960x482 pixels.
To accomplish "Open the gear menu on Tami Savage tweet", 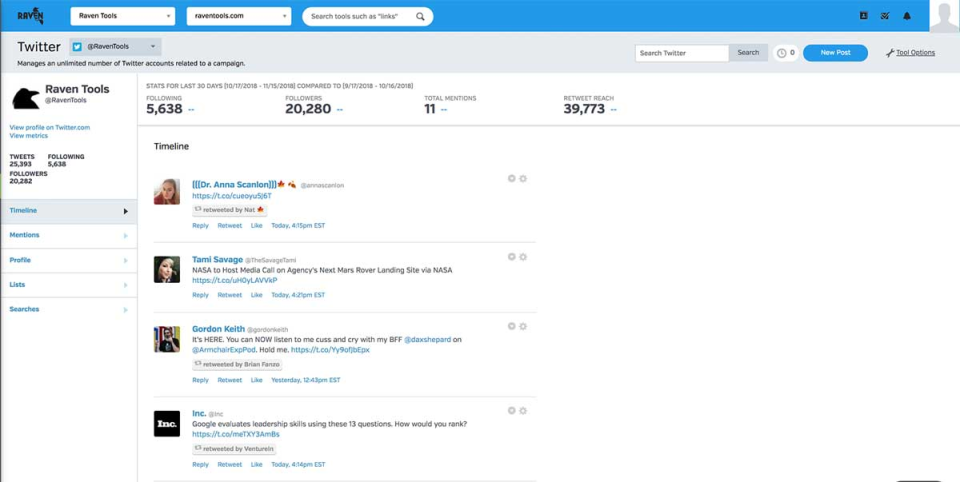I will [x=523, y=257].
